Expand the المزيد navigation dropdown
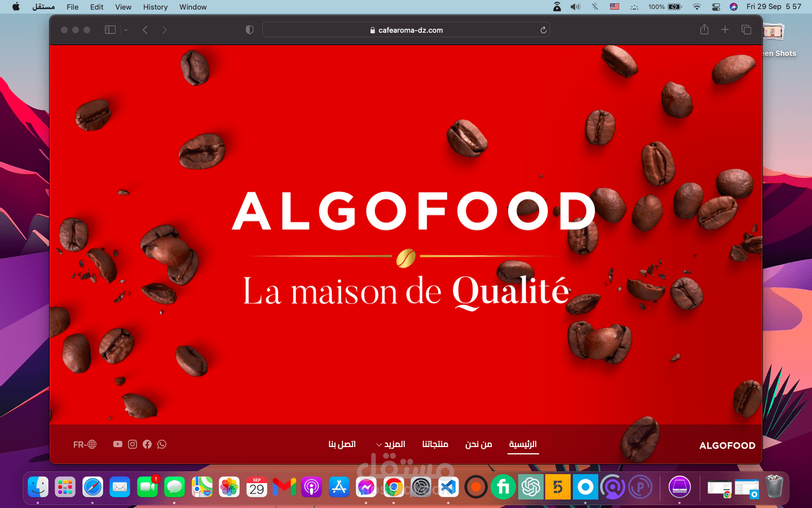 (x=390, y=444)
